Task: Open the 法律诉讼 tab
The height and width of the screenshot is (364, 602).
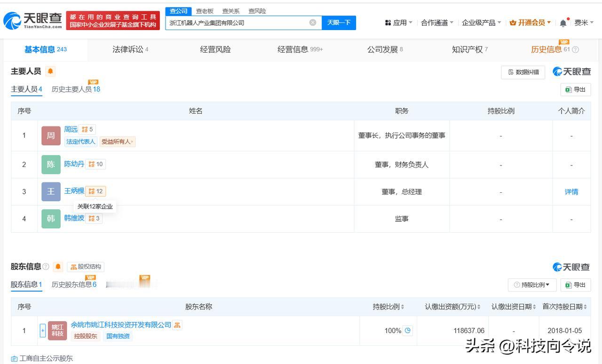Action: [130, 49]
